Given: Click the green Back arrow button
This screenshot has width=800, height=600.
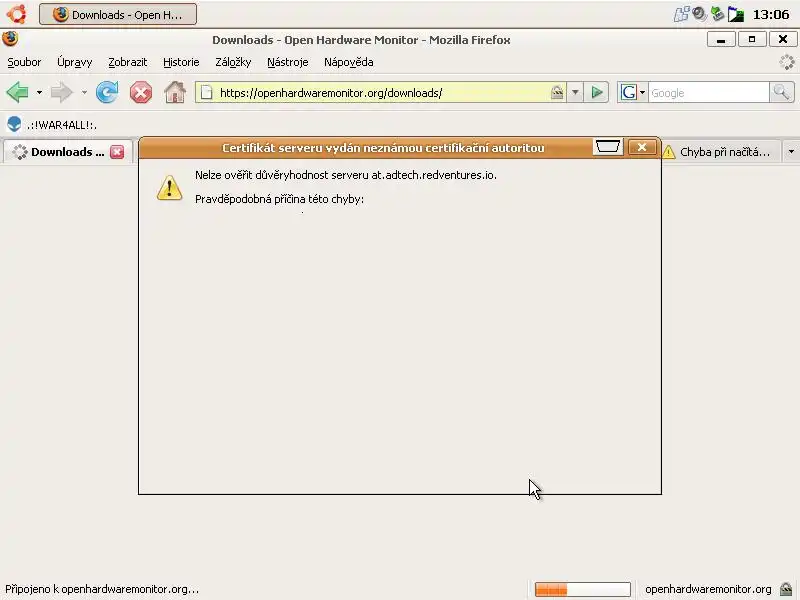Looking at the screenshot, I should pyautogui.click(x=18, y=92).
